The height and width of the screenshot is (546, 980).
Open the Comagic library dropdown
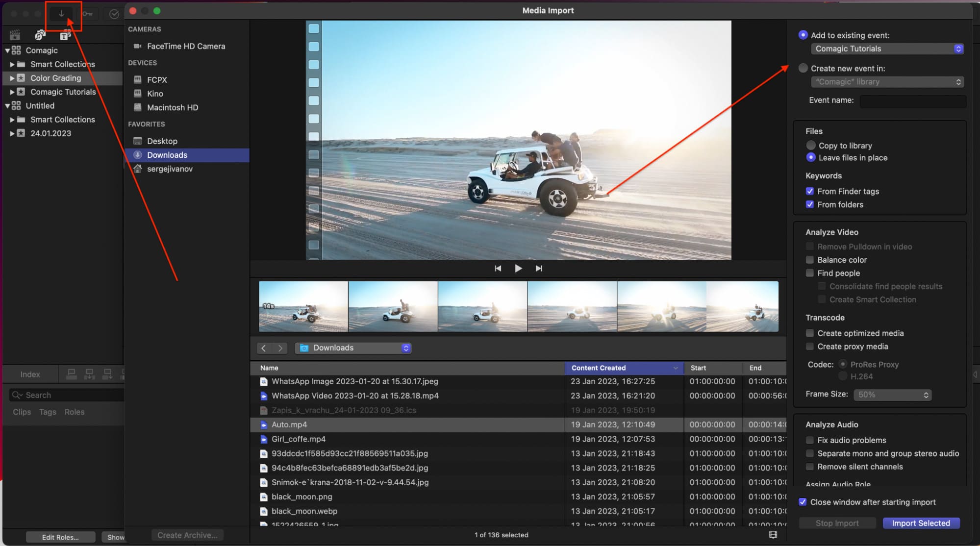887,82
